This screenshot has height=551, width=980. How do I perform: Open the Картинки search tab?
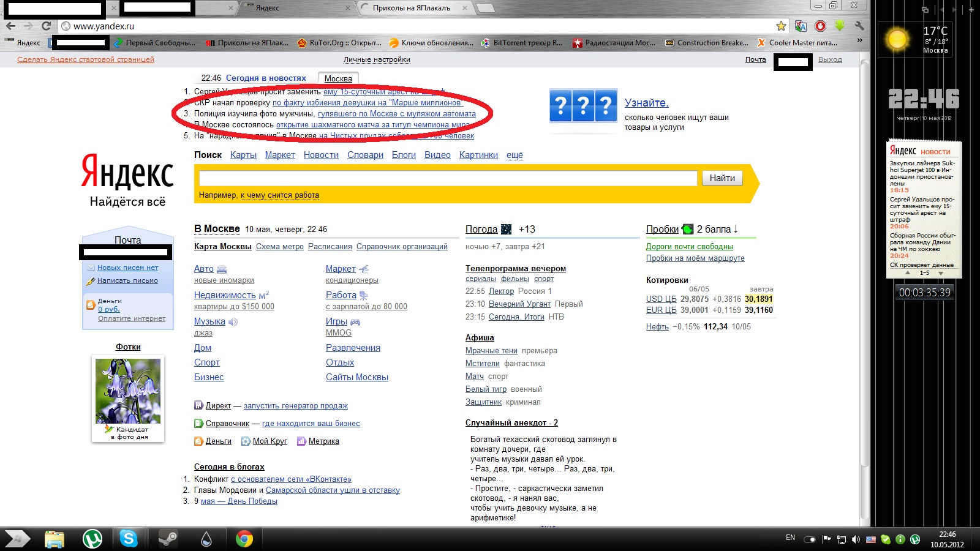[x=478, y=155]
